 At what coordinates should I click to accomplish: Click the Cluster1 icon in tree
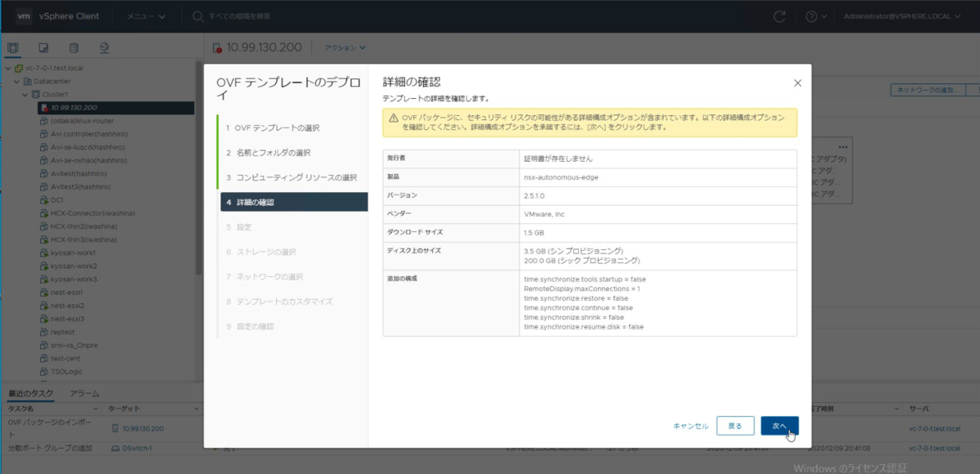pyautogui.click(x=35, y=94)
